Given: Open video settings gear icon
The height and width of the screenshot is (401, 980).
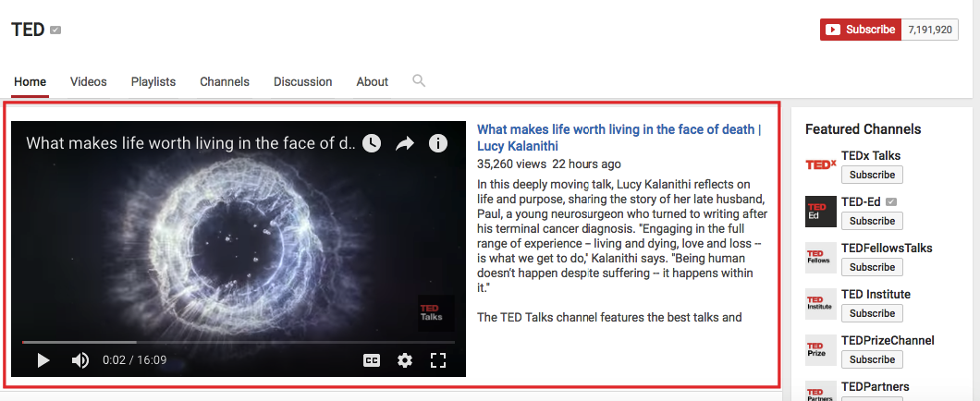Looking at the screenshot, I should pos(405,360).
